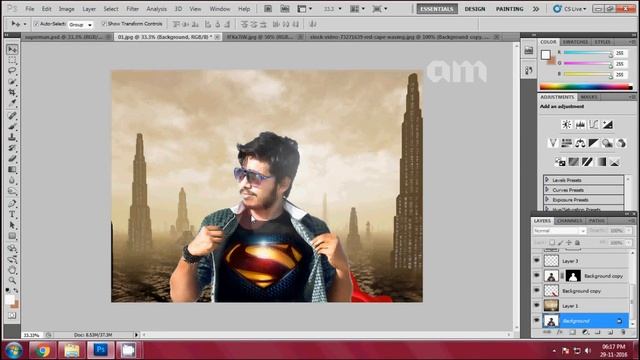
Task: Expand the Levels Presets list
Action: point(547,180)
